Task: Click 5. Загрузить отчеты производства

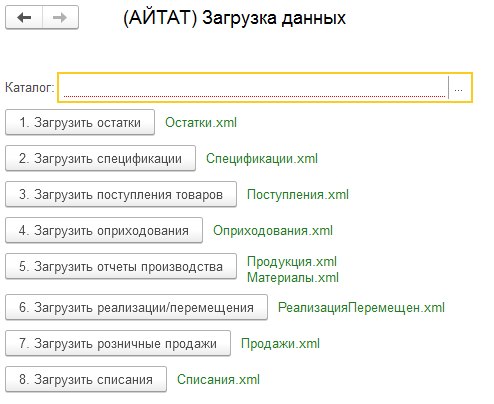Action: [x=121, y=266]
